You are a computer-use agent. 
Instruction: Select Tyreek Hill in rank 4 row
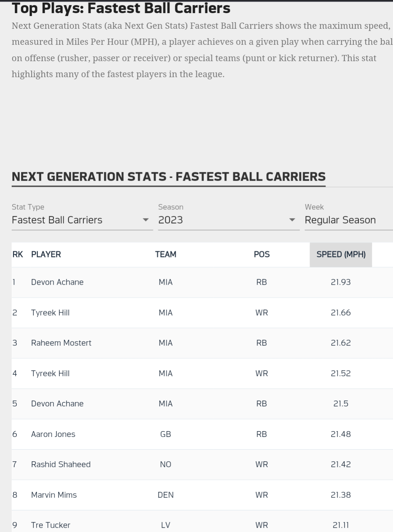coord(50,374)
